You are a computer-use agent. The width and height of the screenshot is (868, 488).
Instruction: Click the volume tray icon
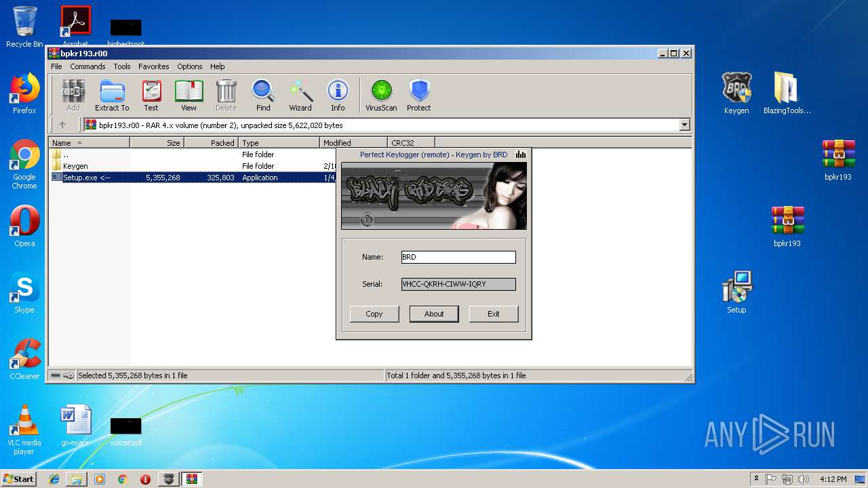click(x=802, y=479)
